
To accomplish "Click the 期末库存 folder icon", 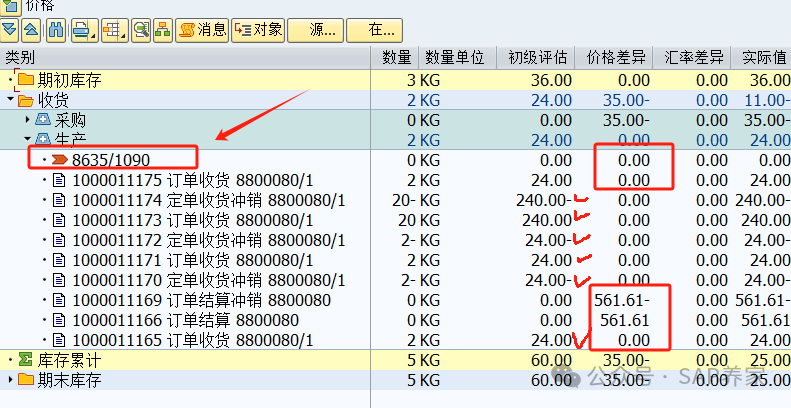I will click(x=26, y=379).
